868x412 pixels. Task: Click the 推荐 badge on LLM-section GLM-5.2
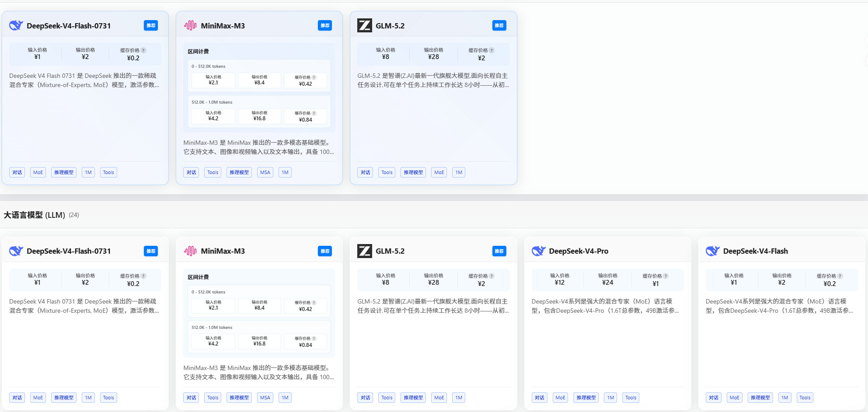click(x=499, y=251)
